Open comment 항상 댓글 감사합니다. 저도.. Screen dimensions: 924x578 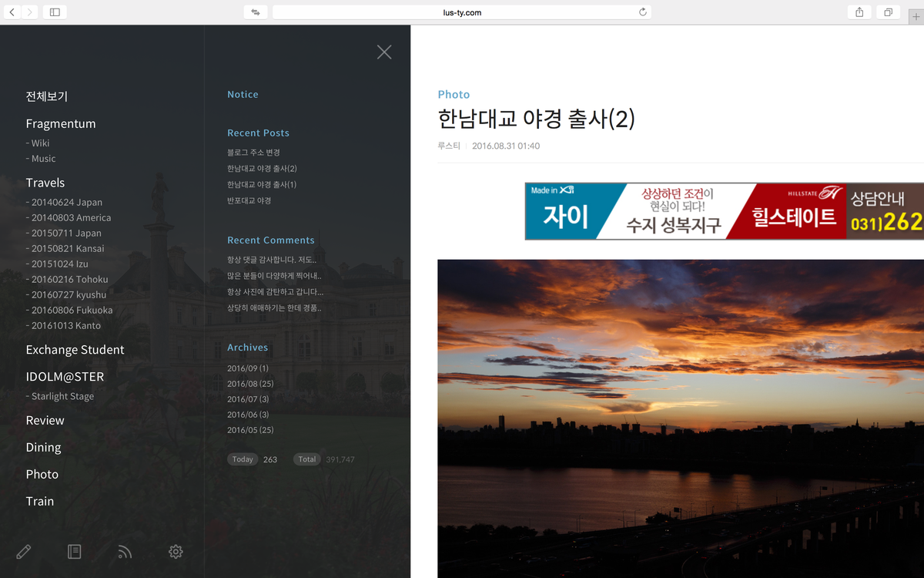click(x=272, y=260)
